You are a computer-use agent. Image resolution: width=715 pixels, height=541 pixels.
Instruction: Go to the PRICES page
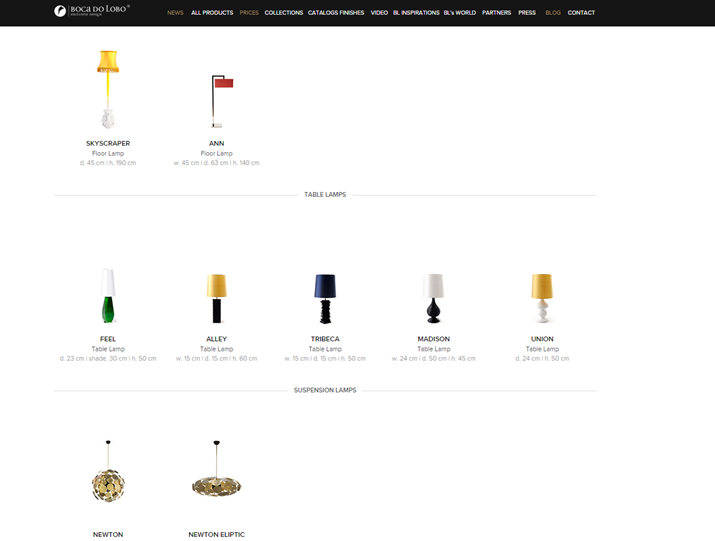(x=249, y=13)
